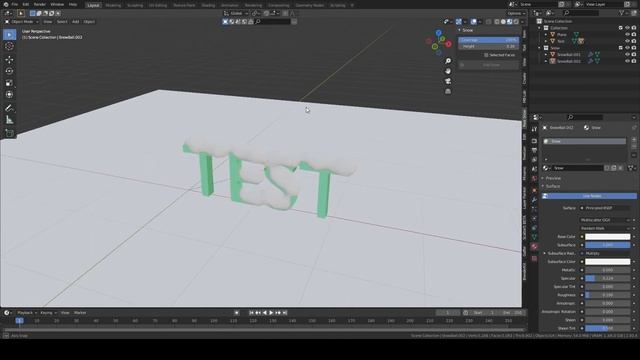The width and height of the screenshot is (640, 360).
Task: Open the File menu
Action: (x=15, y=4)
